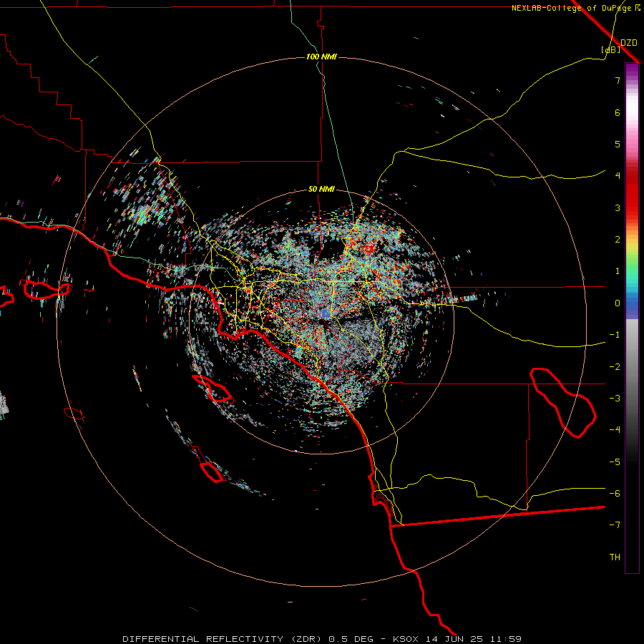This screenshot has height=644, width=644.
Task: Click the 5 value on color scale
Action: (x=618, y=144)
